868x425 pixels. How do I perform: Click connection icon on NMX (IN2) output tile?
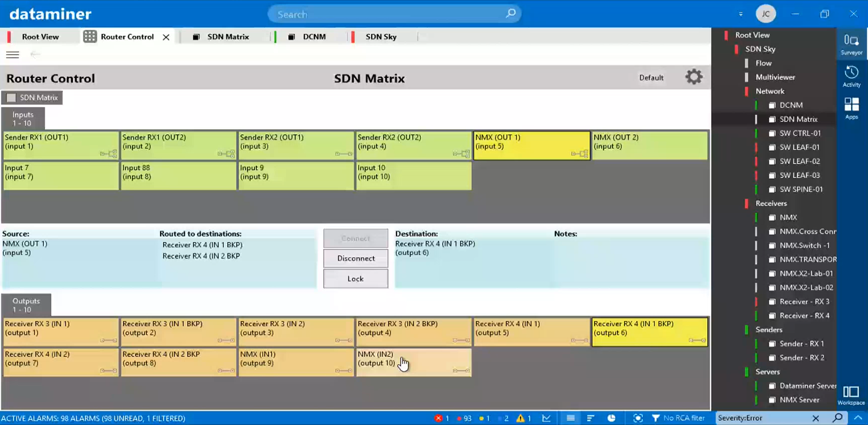[x=461, y=371]
